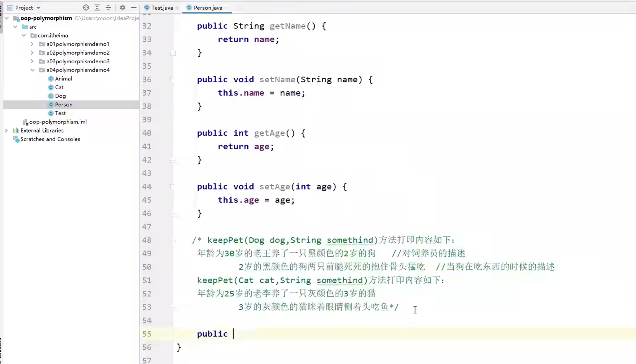The image size is (636, 364).
Task: Click the locate file target icon
Action: (x=86, y=8)
